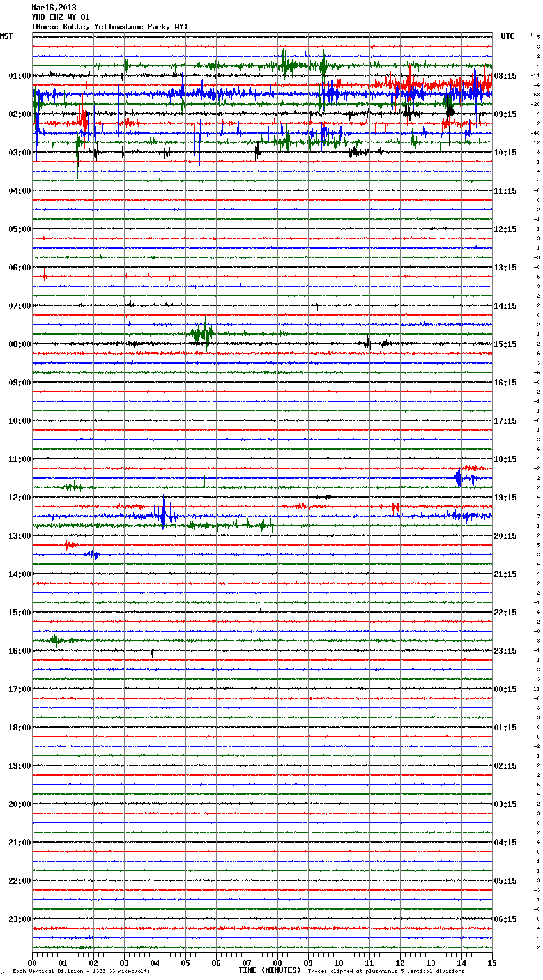Screen dimensions: 543x980
Task: Select the YHB EHZ WY 01 station code
Action: pyautogui.click(x=60, y=17)
